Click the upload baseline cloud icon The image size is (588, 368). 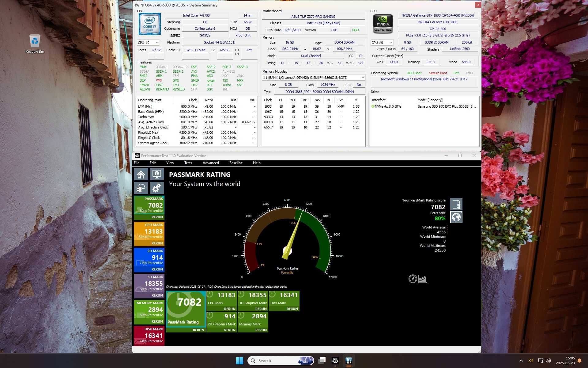click(141, 188)
